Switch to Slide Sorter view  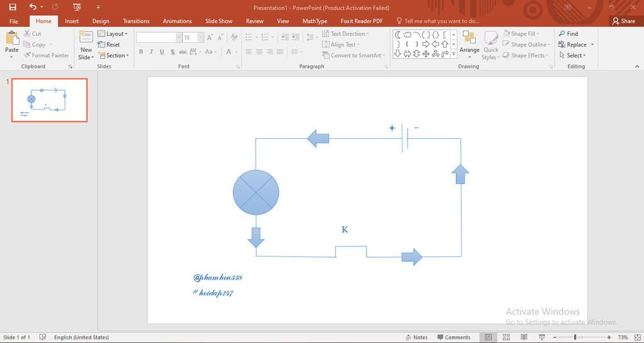point(506,337)
